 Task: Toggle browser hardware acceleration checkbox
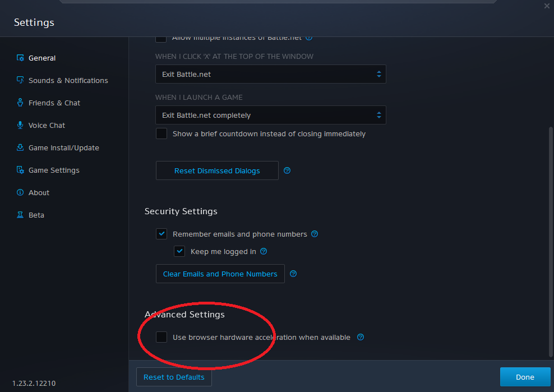click(161, 337)
